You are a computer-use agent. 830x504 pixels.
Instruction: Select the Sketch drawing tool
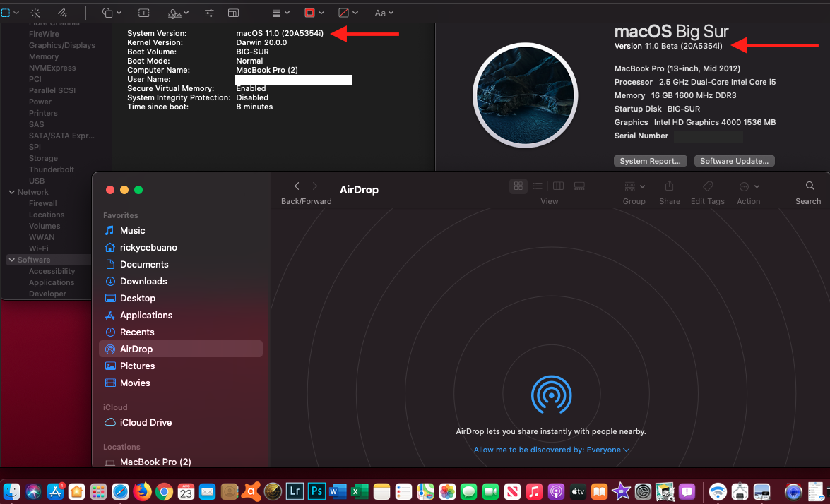coord(62,13)
